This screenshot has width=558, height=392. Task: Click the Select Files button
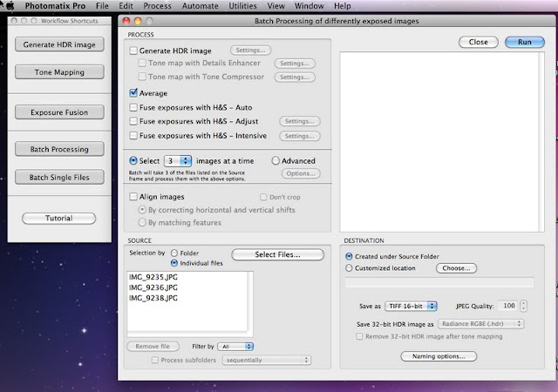click(277, 254)
